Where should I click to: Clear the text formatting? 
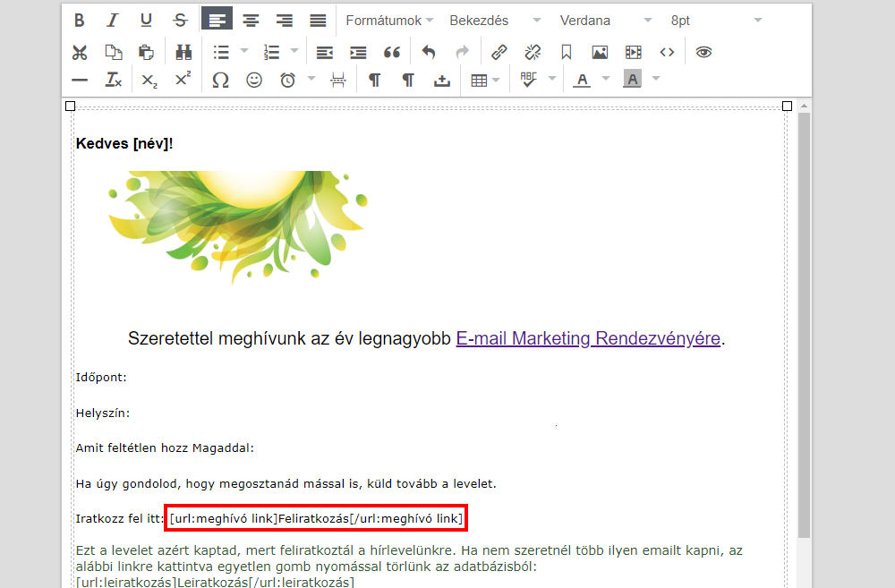(x=113, y=80)
